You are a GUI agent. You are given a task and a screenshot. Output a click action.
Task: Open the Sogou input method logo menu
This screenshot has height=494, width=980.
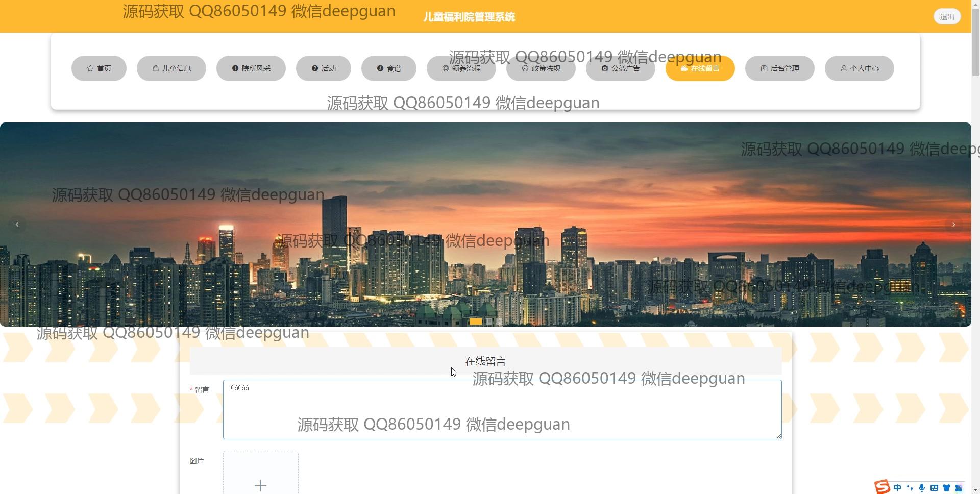pyautogui.click(x=882, y=487)
